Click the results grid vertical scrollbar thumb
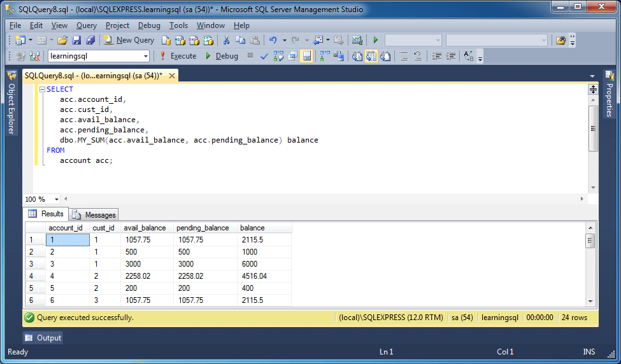The height and width of the screenshot is (364, 621). [590, 240]
